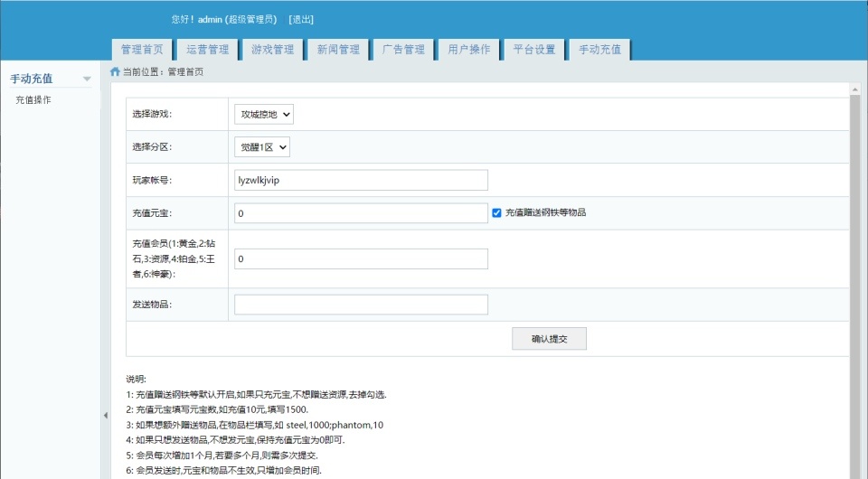Click the scrollbar up arrow

tap(854, 89)
